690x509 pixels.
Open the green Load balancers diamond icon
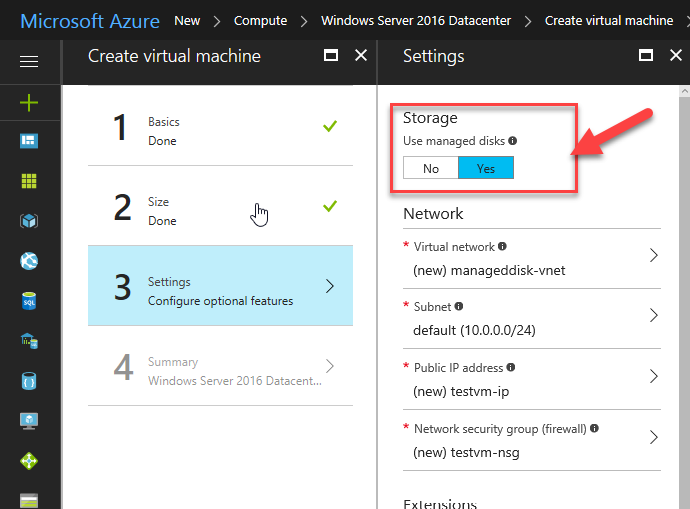click(29, 461)
